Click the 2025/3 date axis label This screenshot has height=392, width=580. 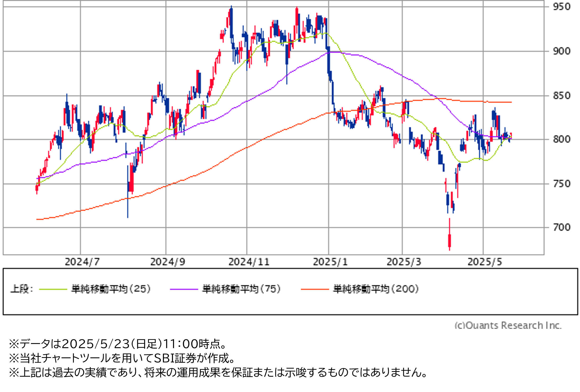tap(404, 262)
